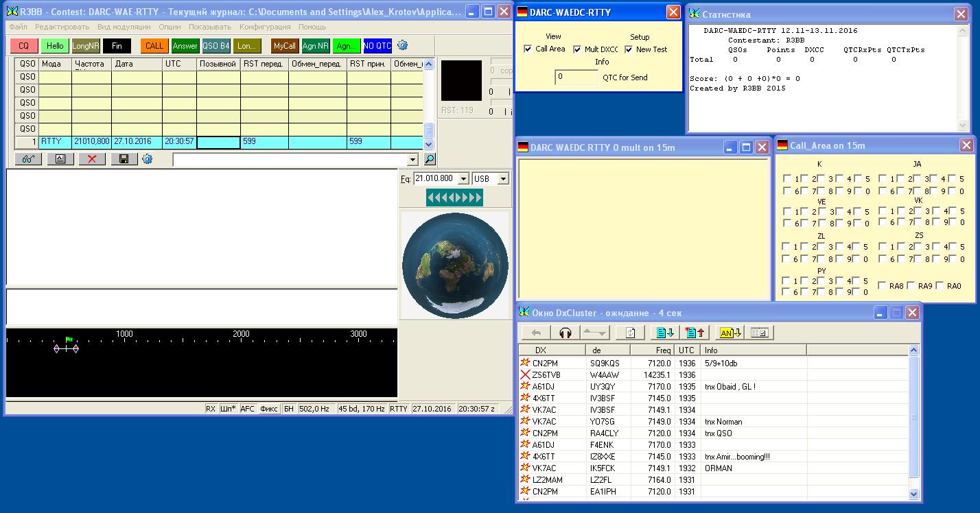This screenshot has height=513, width=980.
Task: Click the floppy disk save icon
Action: coord(124,159)
